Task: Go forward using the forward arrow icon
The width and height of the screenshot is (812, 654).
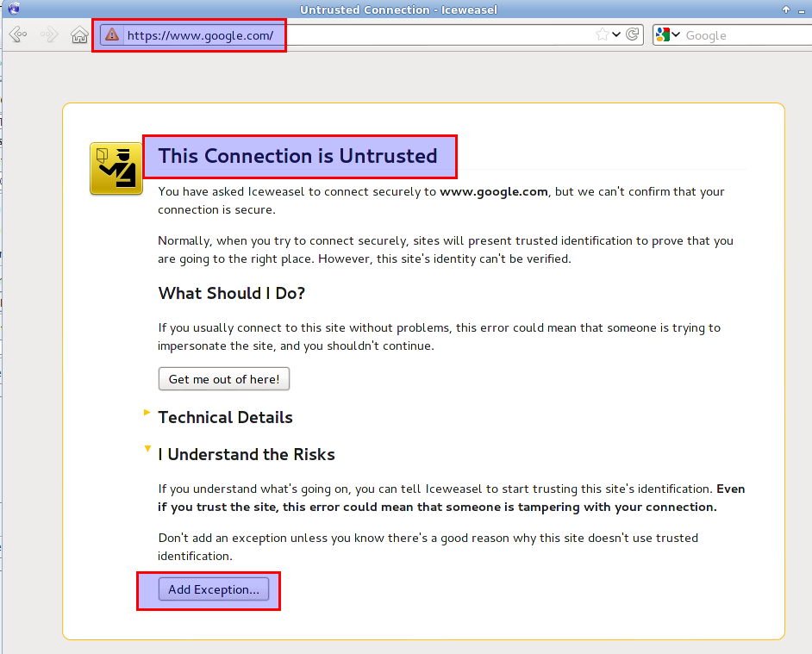Action: 49,34
